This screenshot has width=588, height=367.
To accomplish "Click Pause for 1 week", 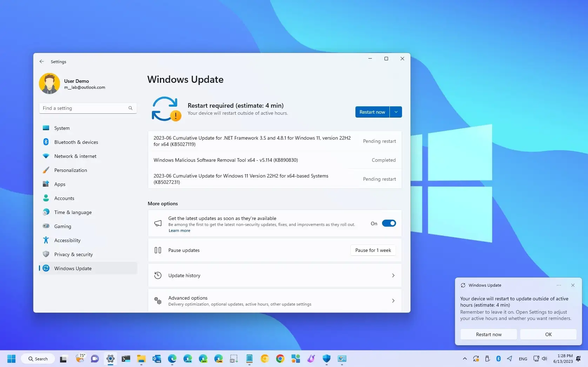I will tap(373, 250).
